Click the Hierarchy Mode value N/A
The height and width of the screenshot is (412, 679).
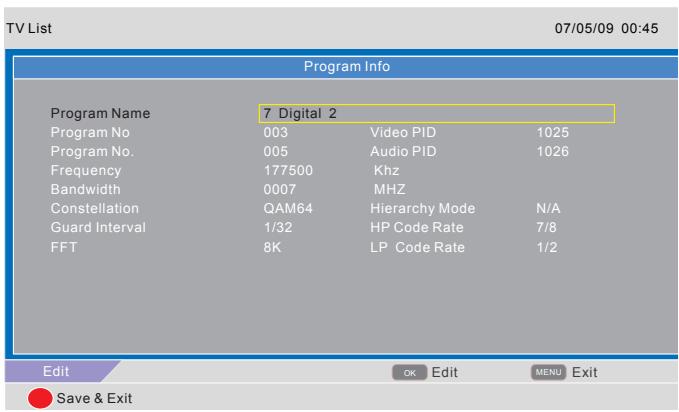point(548,209)
